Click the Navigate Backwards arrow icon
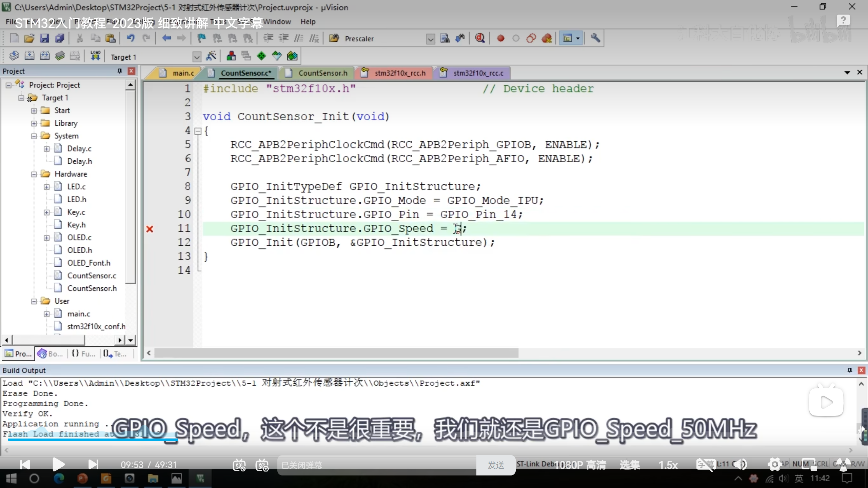 pos(166,38)
